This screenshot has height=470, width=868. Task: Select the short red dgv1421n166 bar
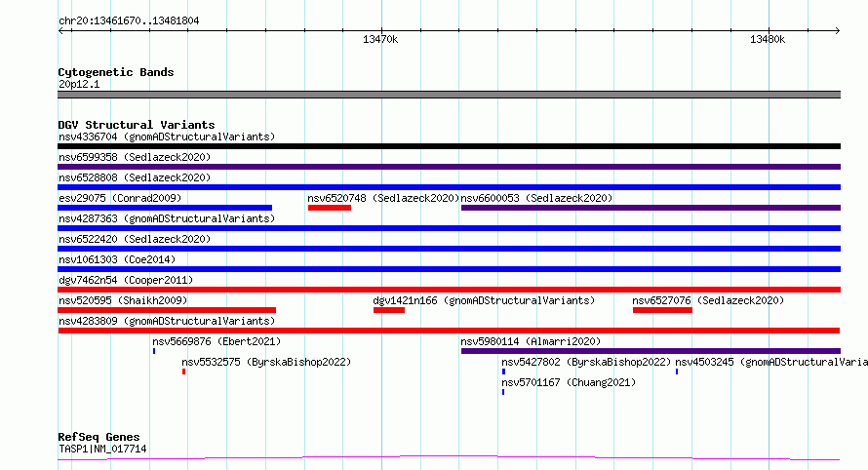389,310
